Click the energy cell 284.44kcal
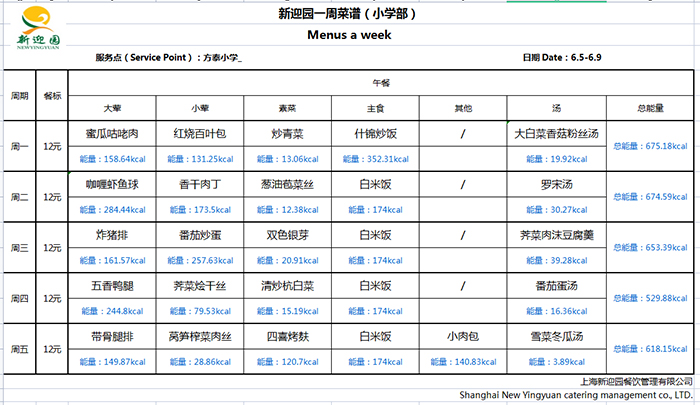Image resolution: width=700 pixels, height=405 pixels. tap(112, 210)
